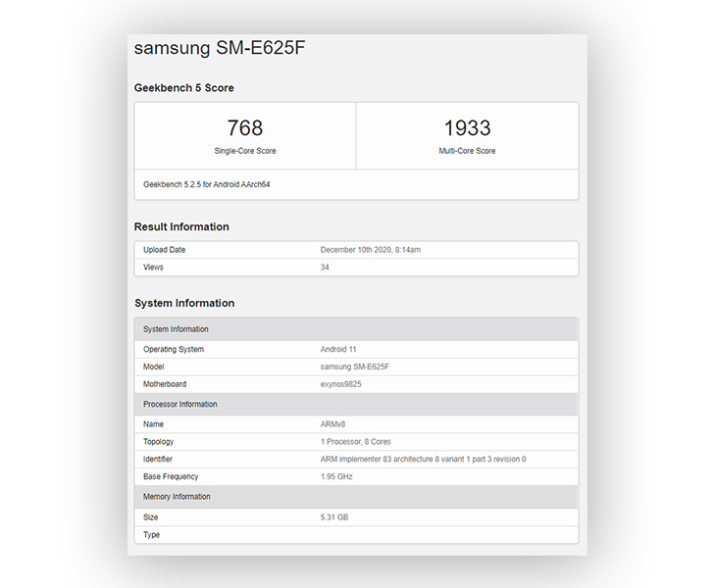Click the 'Multi-Core Score' label
The image size is (714, 588).
click(467, 151)
